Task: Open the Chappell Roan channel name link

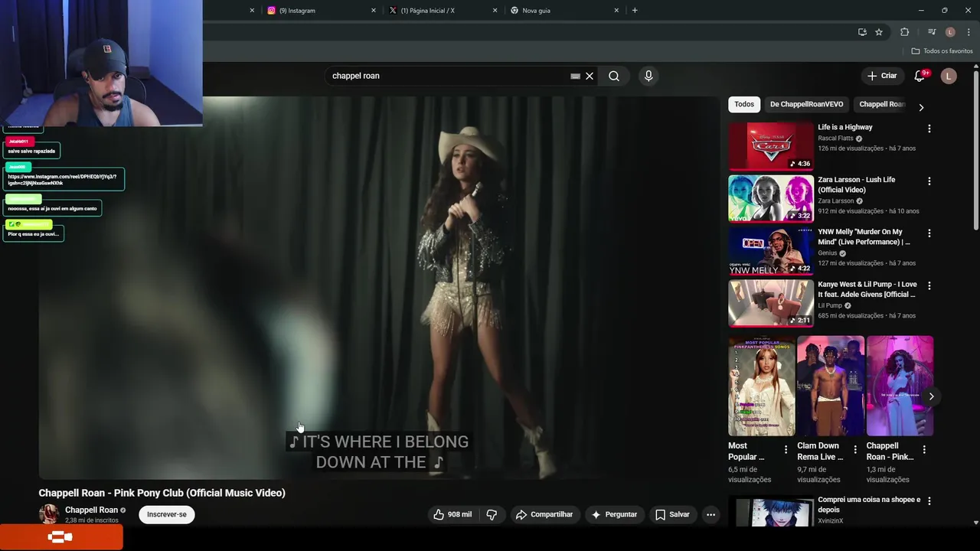Action: click(91, 510)
